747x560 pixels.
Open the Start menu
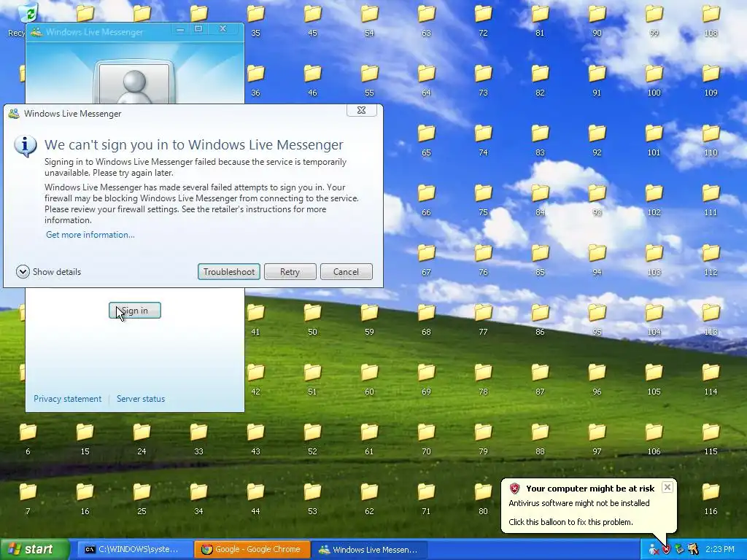(35, 549)
